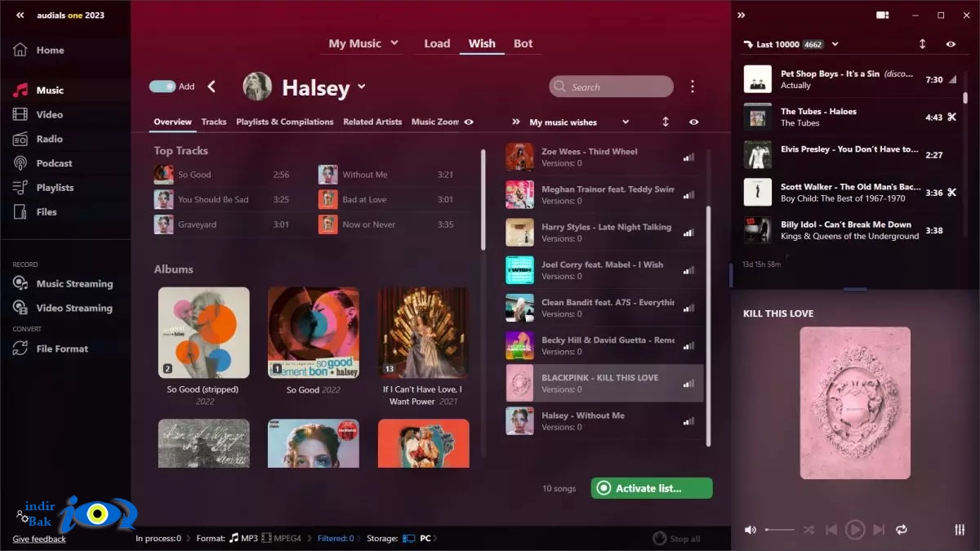Image resolution: width=980 pixels, height=551 pixels.
Task: Open the My music wishes dropdown
Action: pos(626,122)
